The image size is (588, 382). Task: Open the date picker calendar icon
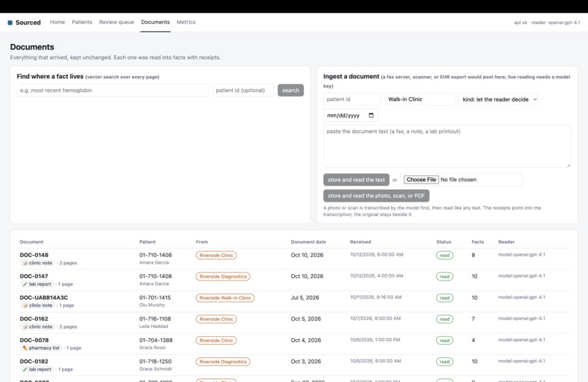point(371,115)
